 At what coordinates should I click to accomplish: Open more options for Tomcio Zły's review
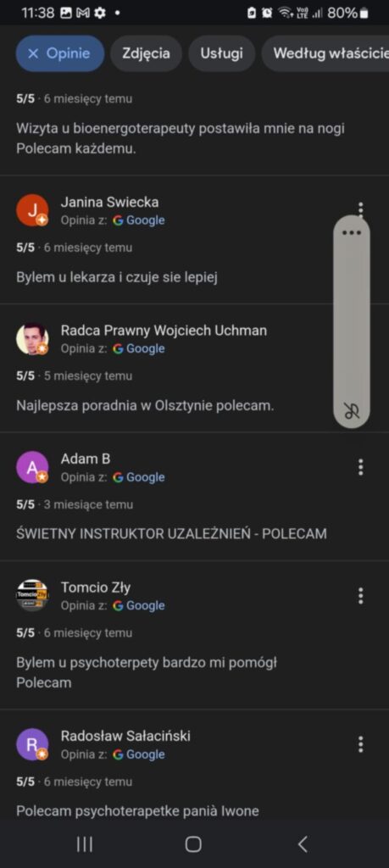361,596
